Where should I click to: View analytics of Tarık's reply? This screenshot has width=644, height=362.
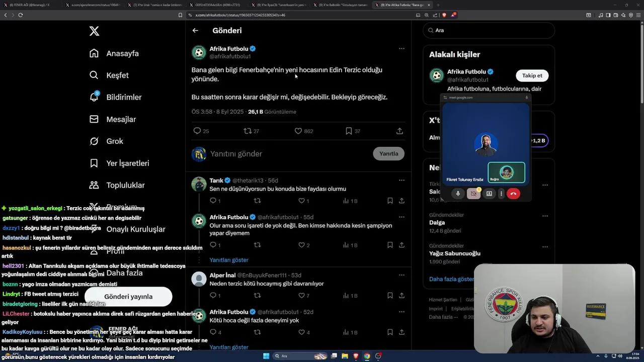click(x=350, y=201)
